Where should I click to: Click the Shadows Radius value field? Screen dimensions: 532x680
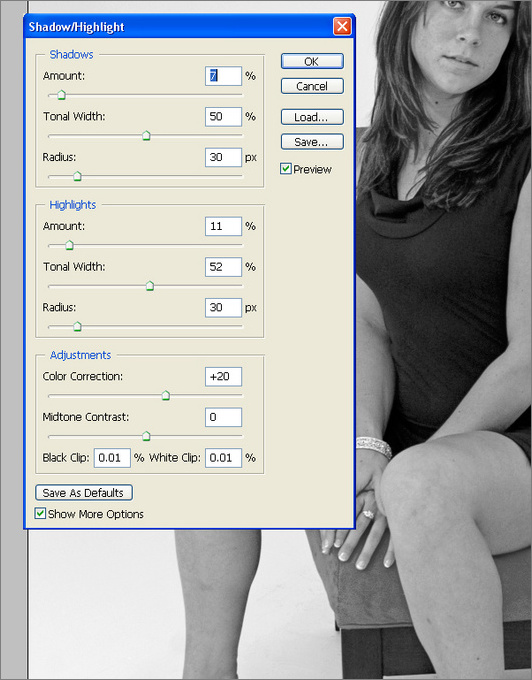(x=223, y=157)
